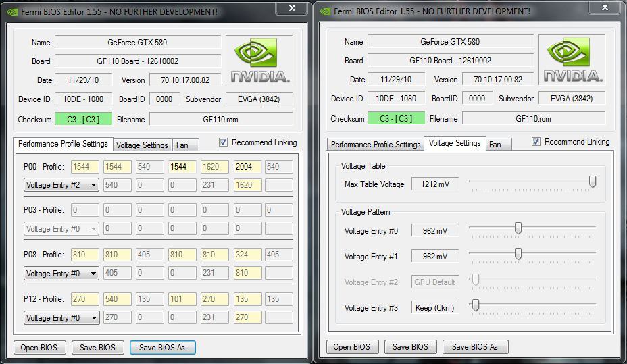Switch to Voltage Settings tab in left window

142,145
